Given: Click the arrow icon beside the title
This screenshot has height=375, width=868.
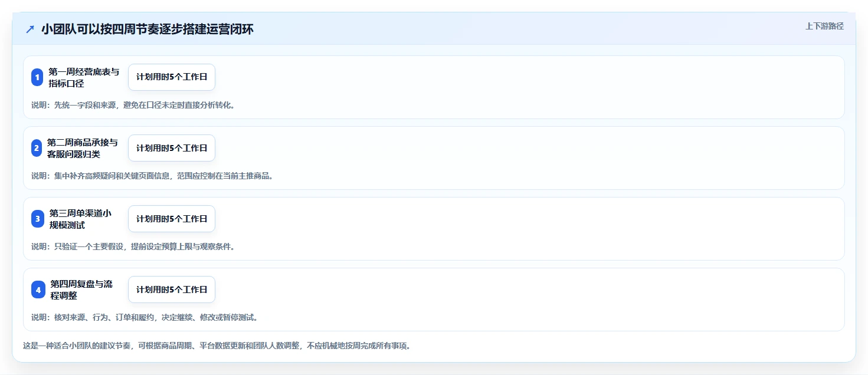Looking at the screenshot, I should (30, 29).
